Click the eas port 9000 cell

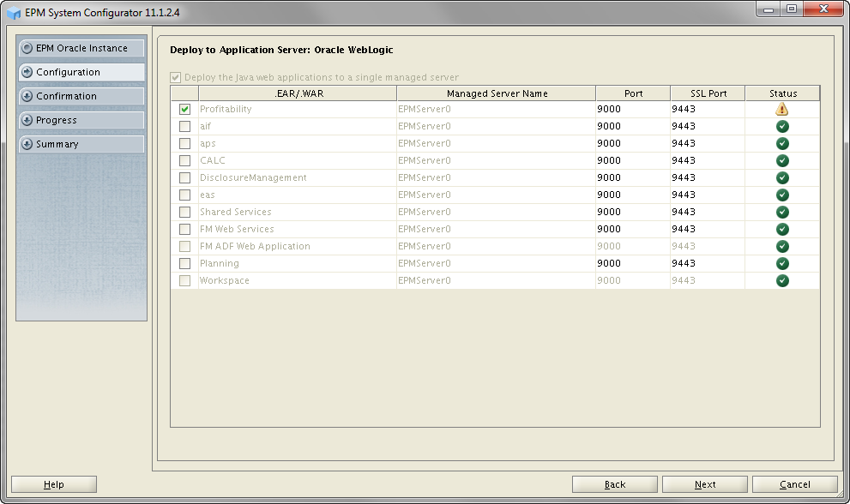pyautogui.click(x=633, y=195)
